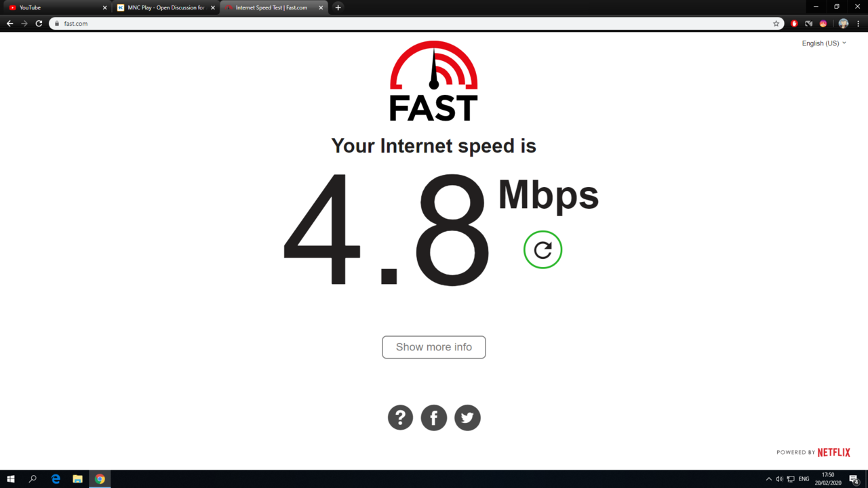868x488 pixels.
Task: Share the result via the Facebook icon
Action: pos(434,418)
